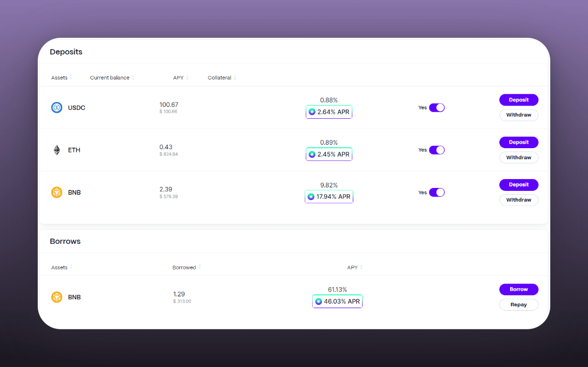Click the BNB icon in Borrows table
Viewport: 588px width, 367px height.
pos(57,297)
